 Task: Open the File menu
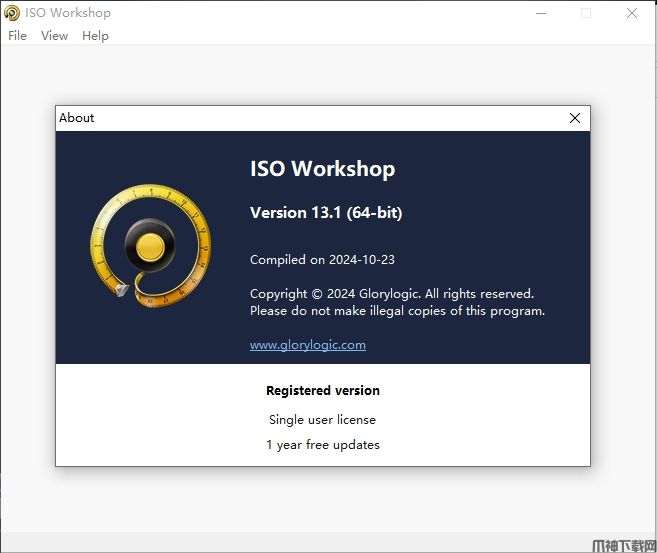[17, 36]
